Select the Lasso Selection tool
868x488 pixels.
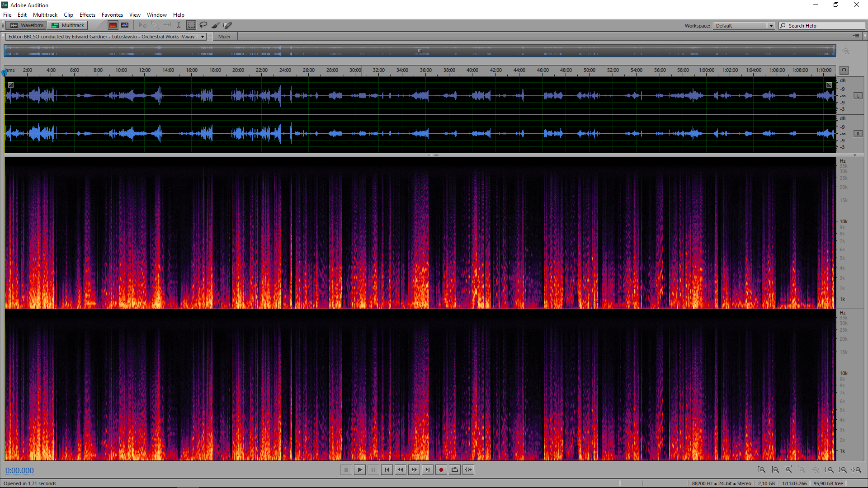click(203, 25)
